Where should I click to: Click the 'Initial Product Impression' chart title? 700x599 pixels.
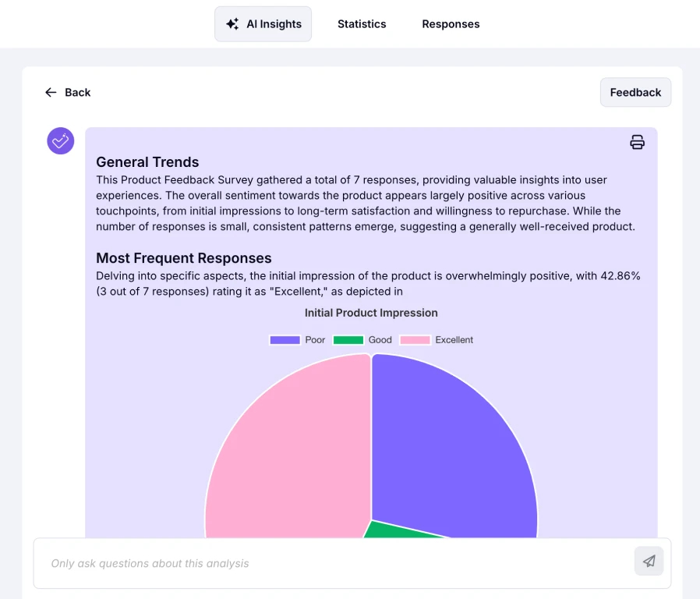pyautogui.click(x=371, y=313)
